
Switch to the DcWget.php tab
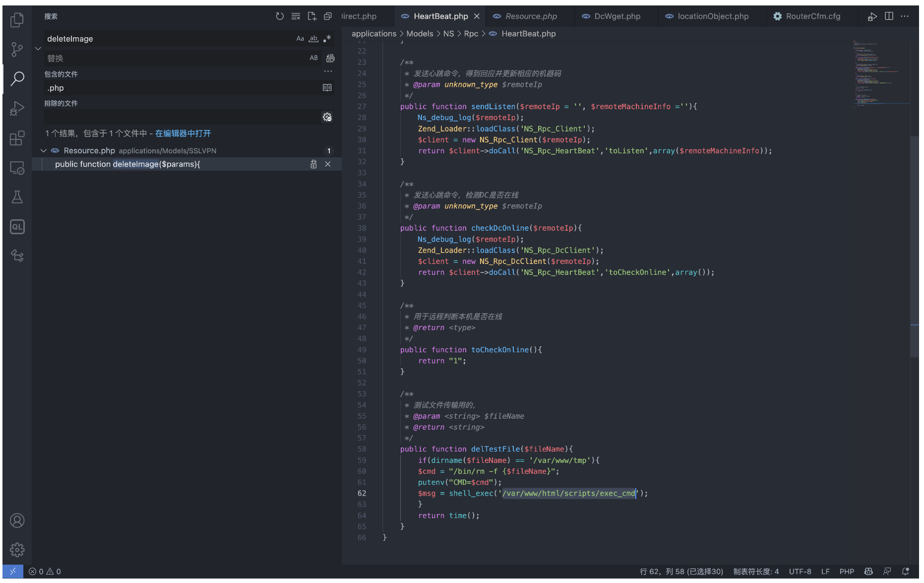617,16
